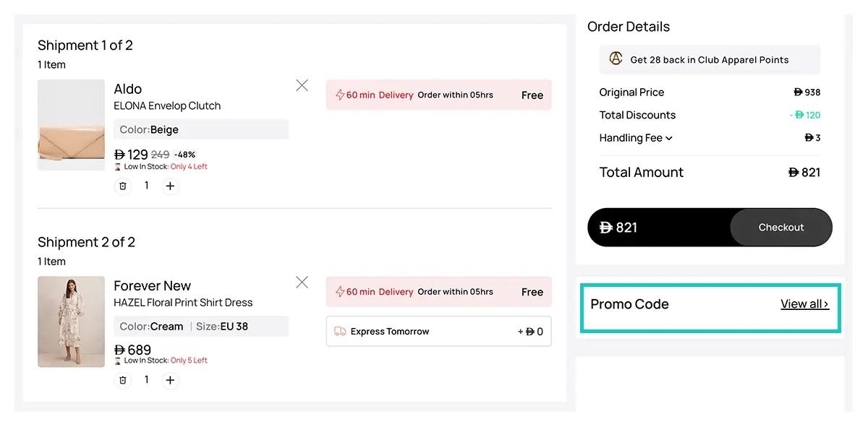Click the Order Details heading

coord(629,27)
